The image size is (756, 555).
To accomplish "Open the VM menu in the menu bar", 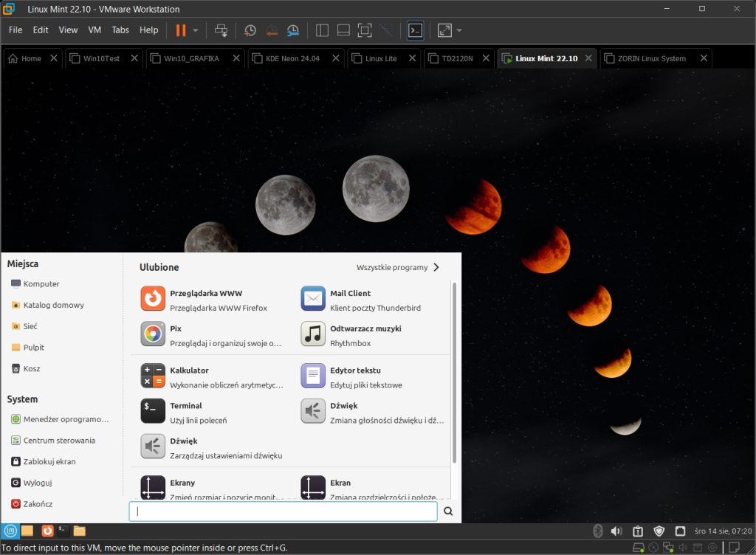I will pos(94,30).
